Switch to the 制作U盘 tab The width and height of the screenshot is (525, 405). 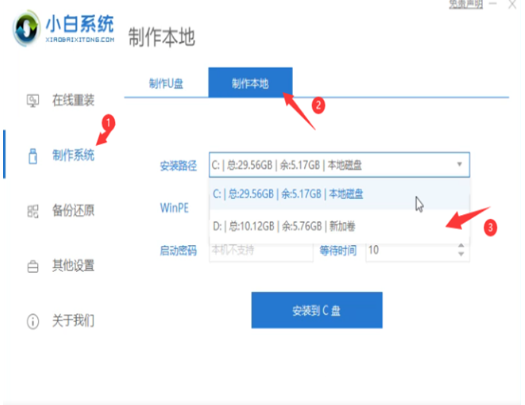tap(166, 83)
